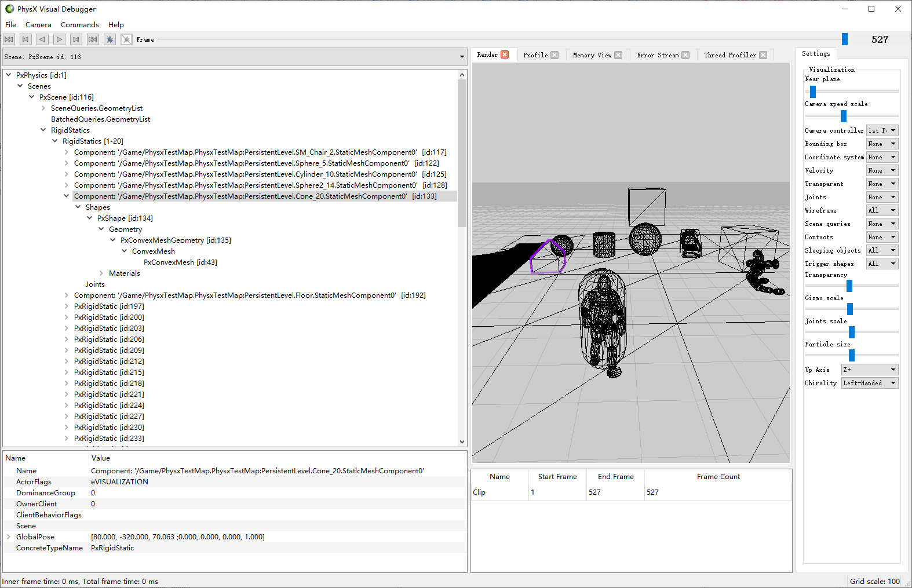Screen dimensions: 912x588
Task: Select PxRigidStatic [id:197] in the tree
Action: point(109,306)
